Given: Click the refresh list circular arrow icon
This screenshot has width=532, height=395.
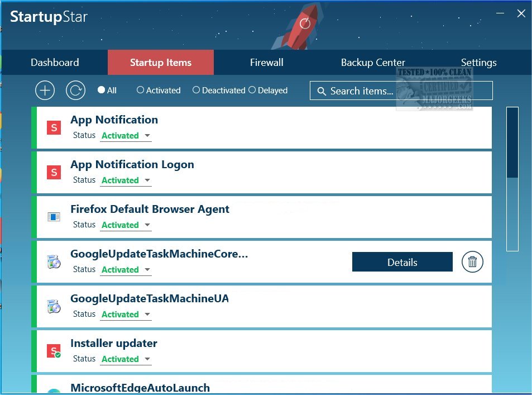Looking at the screenshot, I should tap(75, 91).
